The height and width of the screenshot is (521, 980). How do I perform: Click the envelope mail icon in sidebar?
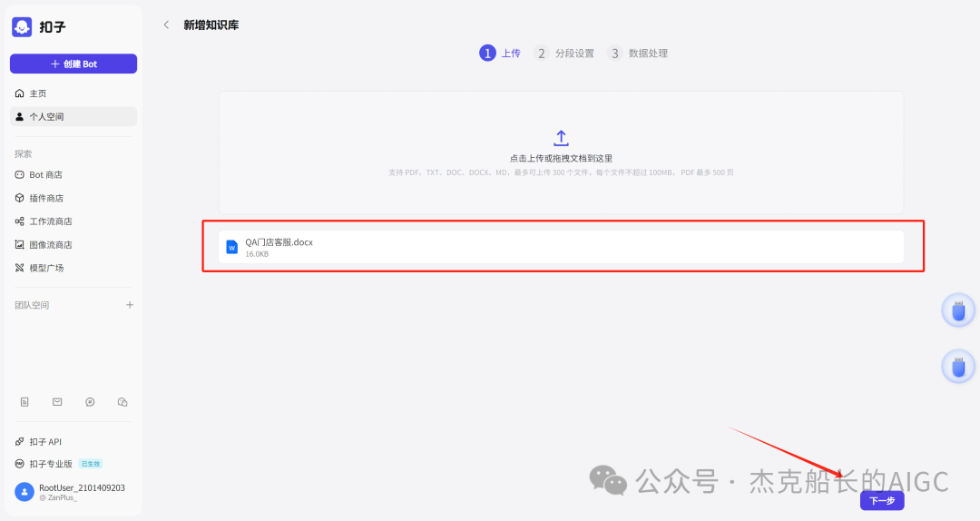pyautogui.click(x=57, y=402)
